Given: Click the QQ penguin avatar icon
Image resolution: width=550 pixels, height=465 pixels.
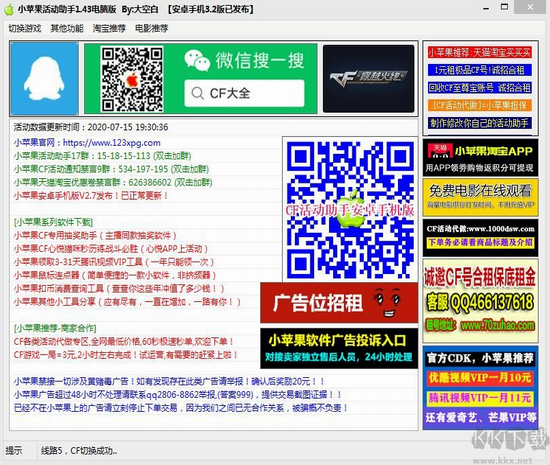Looking at the screenshot, I should click(x=45, y=79).
